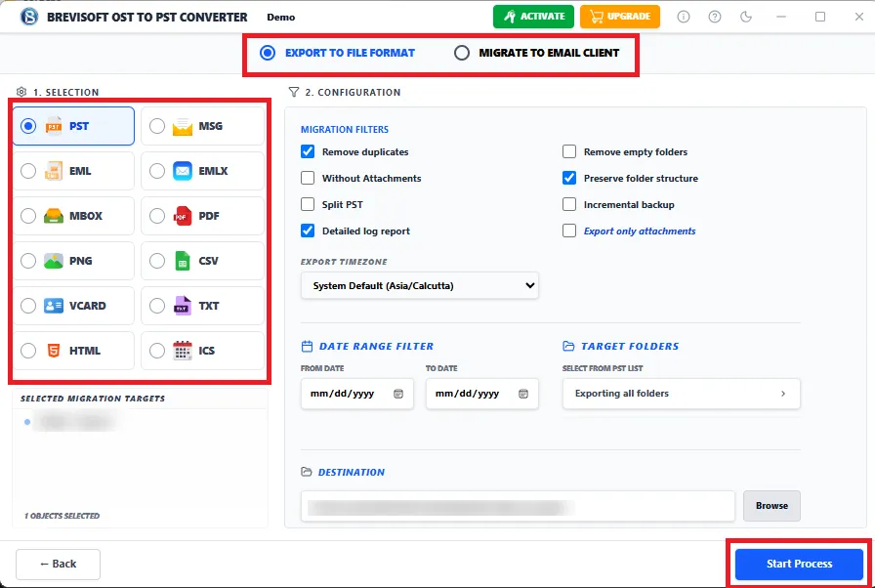Toggle dark mode moon icon
Screen dimensions: 875x588
[746, 17]
